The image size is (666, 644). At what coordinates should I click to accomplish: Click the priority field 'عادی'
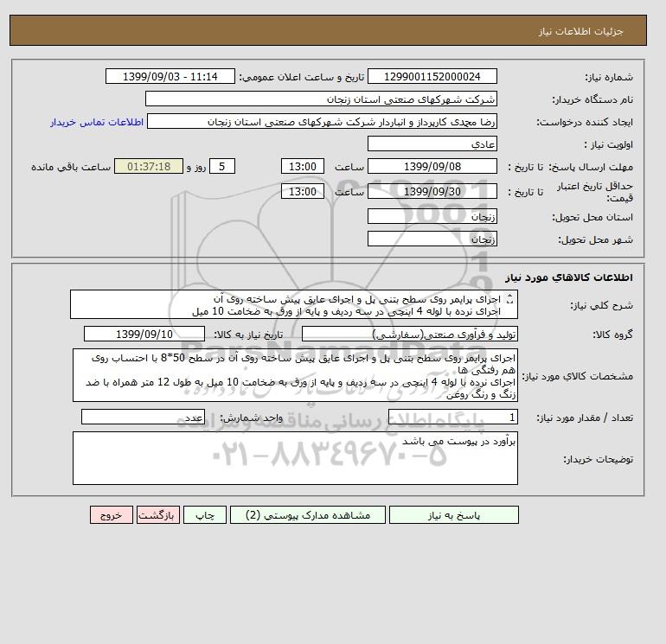point(432,143)
